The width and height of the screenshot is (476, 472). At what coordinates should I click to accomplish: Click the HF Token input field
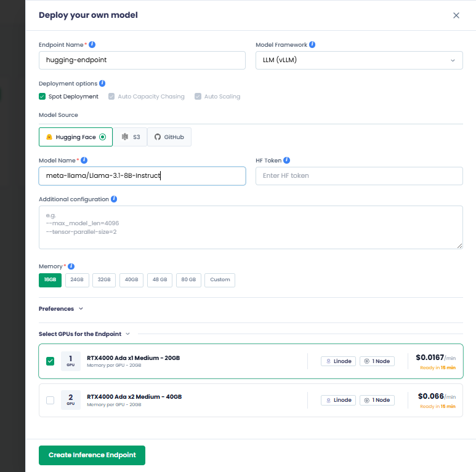coord(359,176)
